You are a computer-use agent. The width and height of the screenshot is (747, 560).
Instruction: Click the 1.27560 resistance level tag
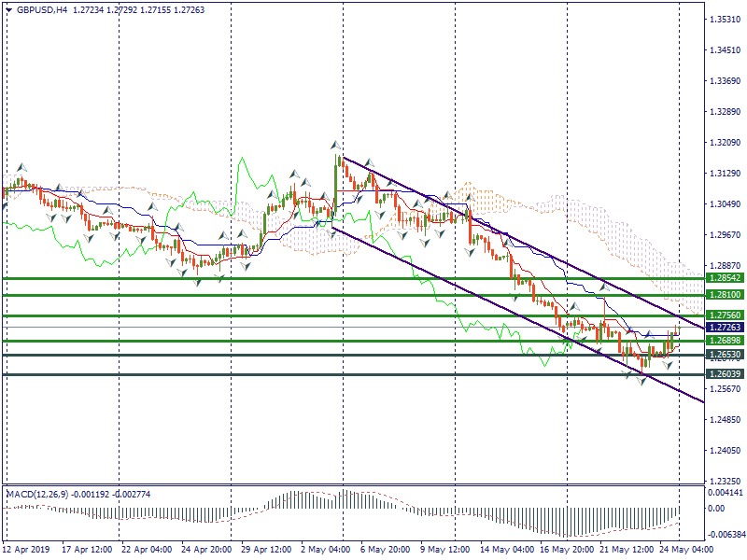(x=725, y=315)
